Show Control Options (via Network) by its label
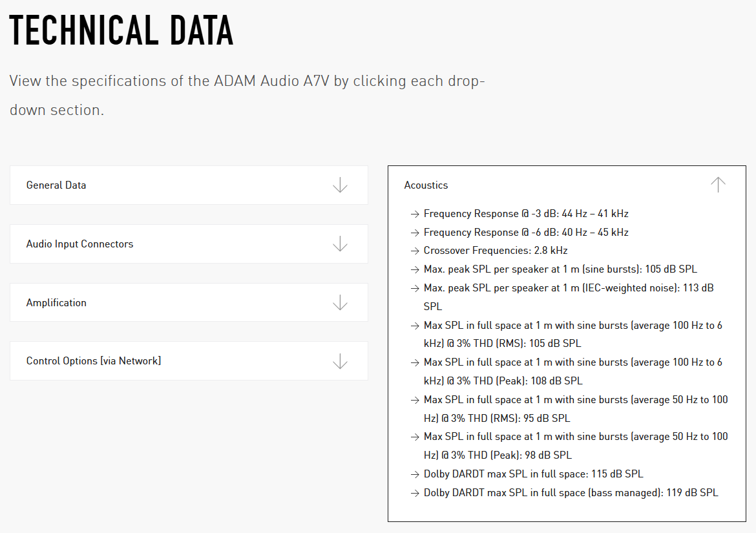This screenshot has width=756, height=533. [94, 361]
